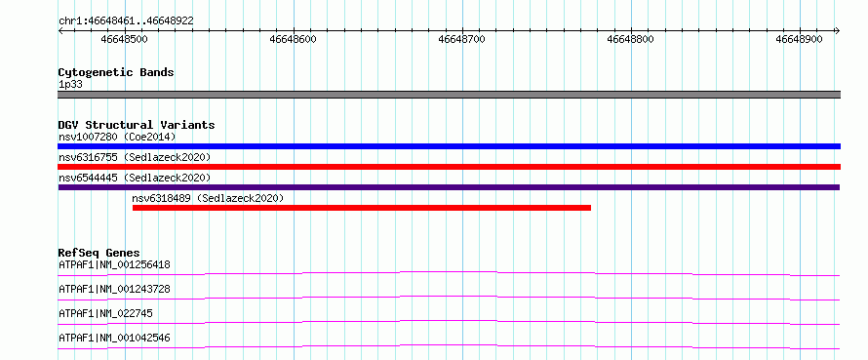Open the RefSeq Genes track title
The height and width of the screenshot is (360, 868).
coord(99,253)
